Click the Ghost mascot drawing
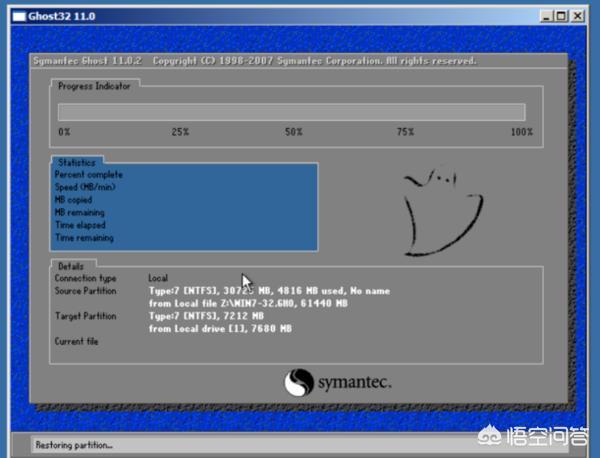The width and height of the screenshot is (600, 458). point(443,212)
